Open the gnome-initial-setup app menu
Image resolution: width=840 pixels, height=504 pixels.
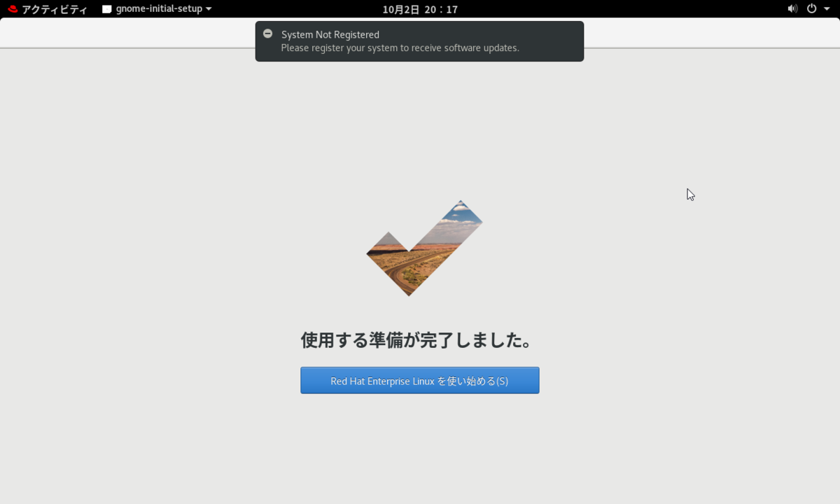pos(157,9)
